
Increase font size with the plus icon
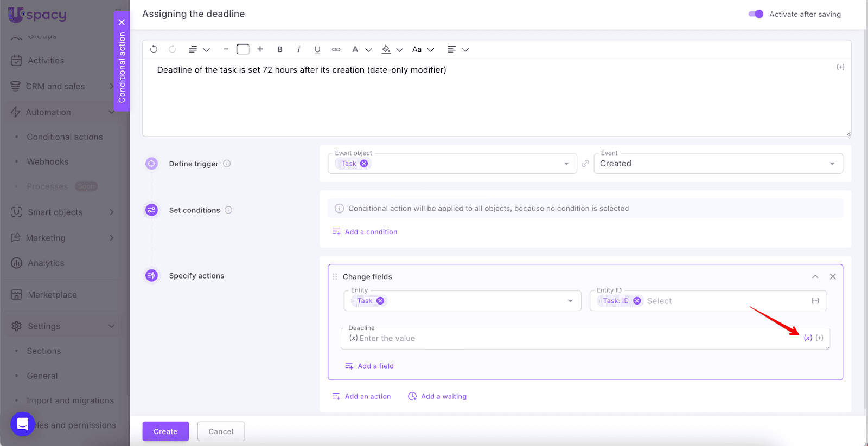260,49
